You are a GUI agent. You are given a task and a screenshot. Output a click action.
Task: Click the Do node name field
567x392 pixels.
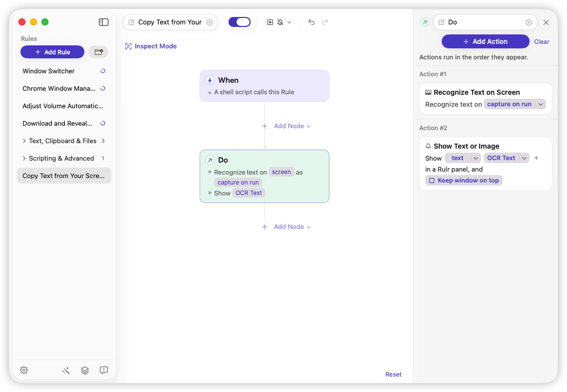pyautogui.click(x=485, y=22)
